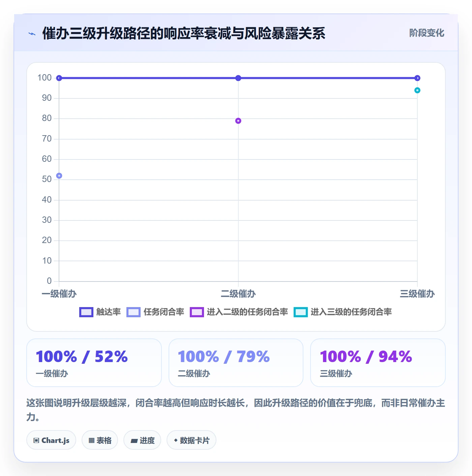
Task: Click the y-axis value 0
Action: click(49, 281)
